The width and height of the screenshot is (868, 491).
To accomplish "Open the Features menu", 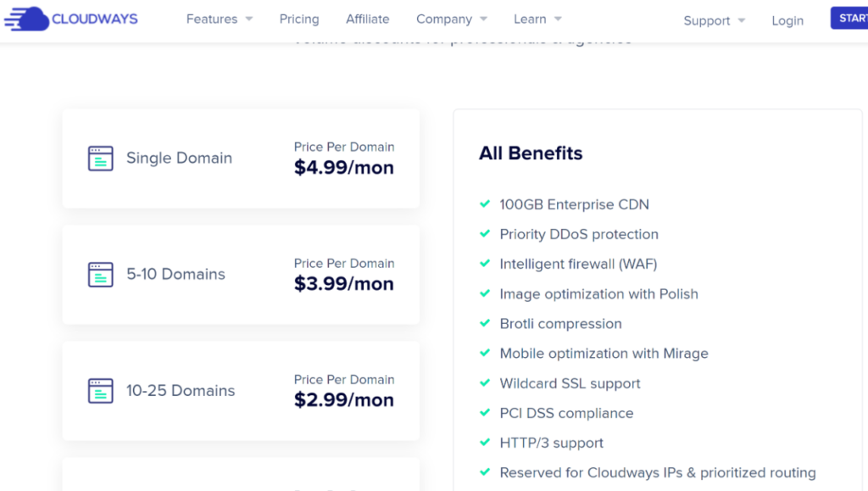I will point(212,20).
